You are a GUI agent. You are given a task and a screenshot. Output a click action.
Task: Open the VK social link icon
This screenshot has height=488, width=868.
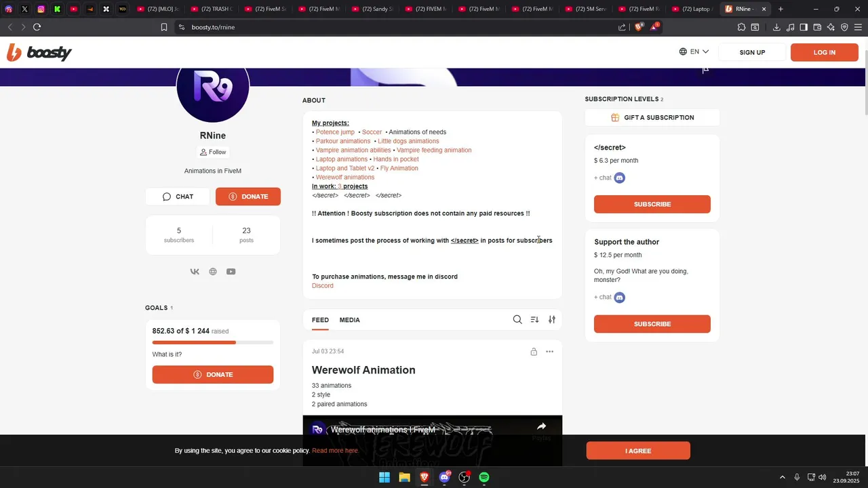pos(195,272)
